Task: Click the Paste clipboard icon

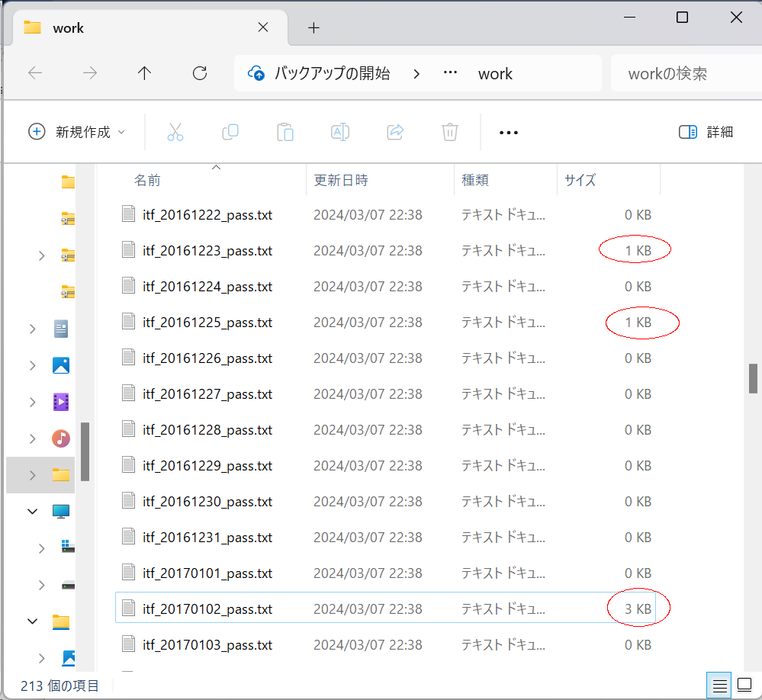Action: click(285, 132)
